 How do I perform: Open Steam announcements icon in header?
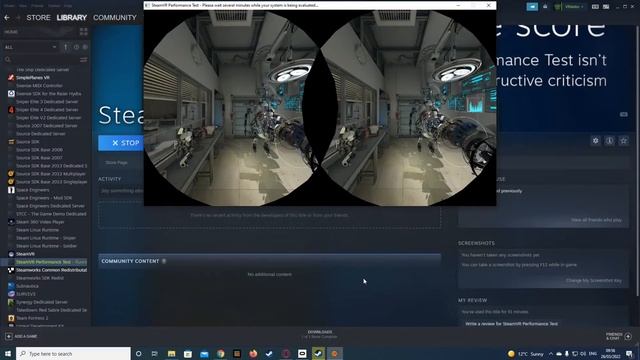tap(532, 7)
